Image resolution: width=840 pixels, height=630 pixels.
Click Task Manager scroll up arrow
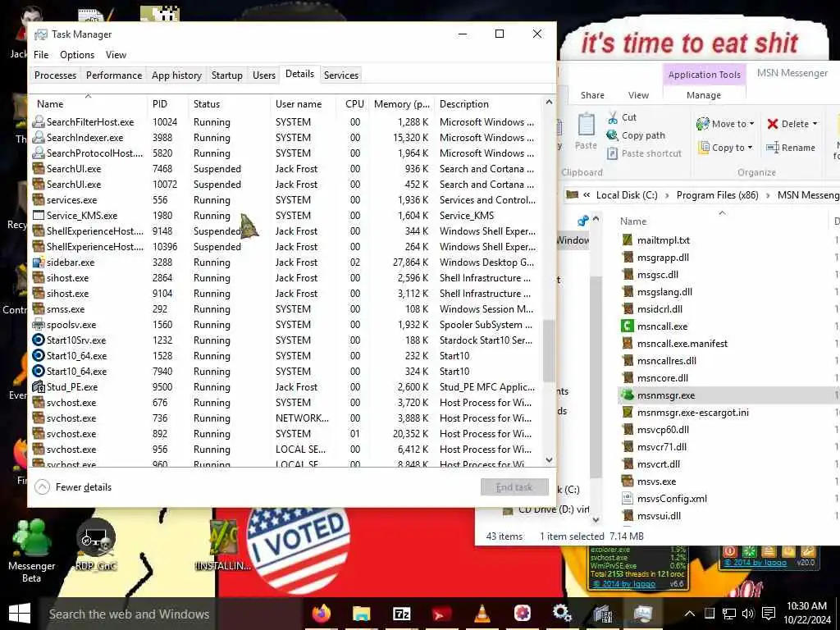point(549,102)
